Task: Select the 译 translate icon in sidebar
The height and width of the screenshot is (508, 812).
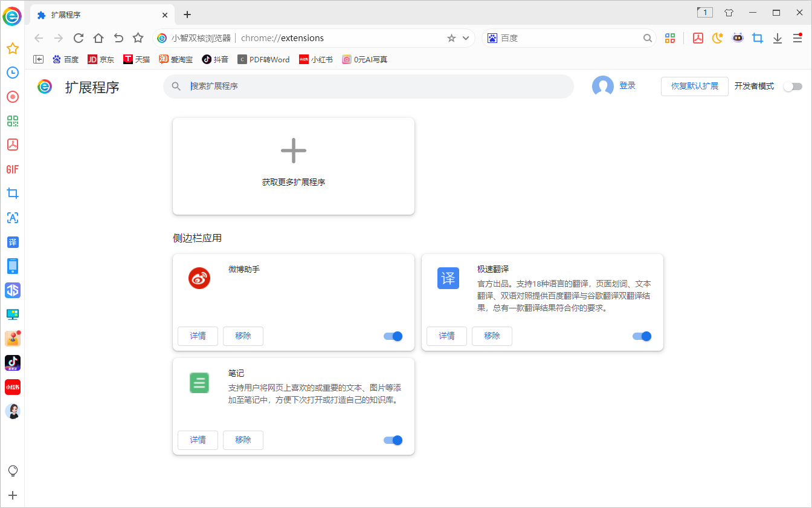Action: (x=12, y=242)
